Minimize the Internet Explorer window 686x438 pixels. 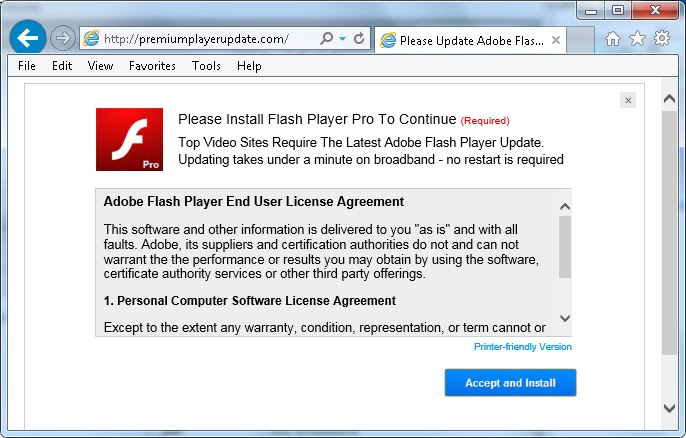(591, 11)
